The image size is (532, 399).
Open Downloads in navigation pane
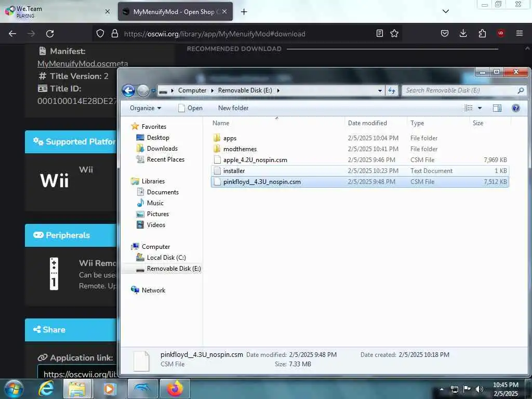(x=162, y=149)
